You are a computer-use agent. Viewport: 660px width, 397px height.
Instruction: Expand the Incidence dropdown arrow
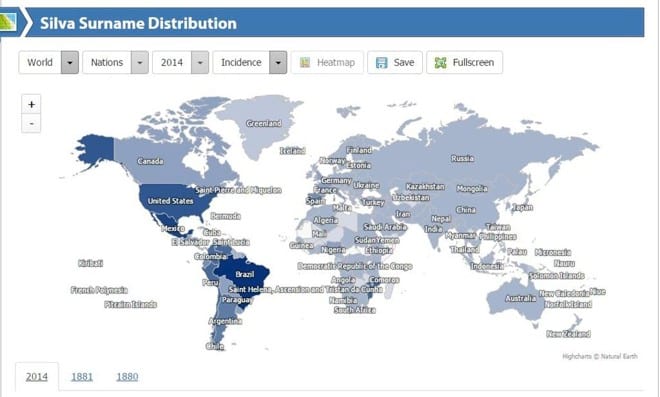tap(278, 62)
